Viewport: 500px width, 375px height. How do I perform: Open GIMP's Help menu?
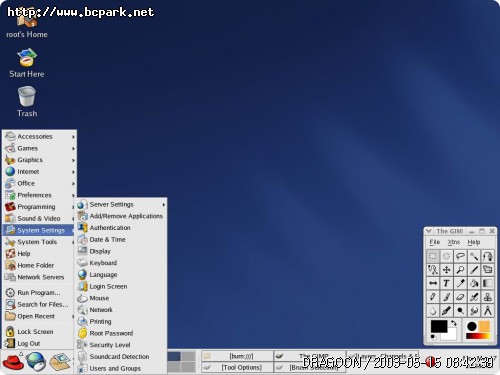474,242
